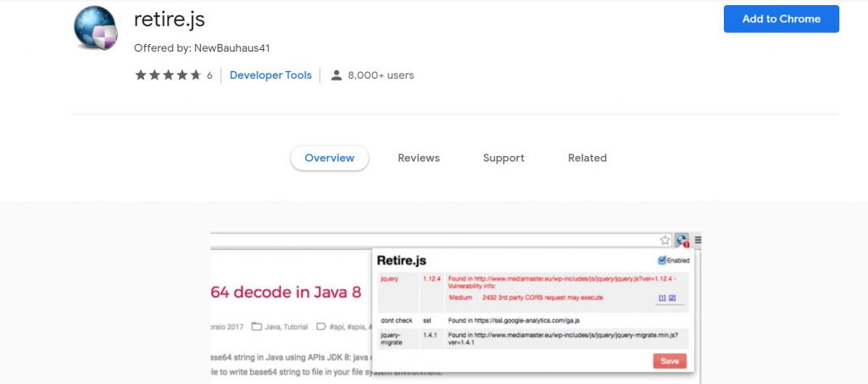868x384 pixels.
Task: Click the extension preview screenshot thumbnail
Action: (x=455, y=308)
